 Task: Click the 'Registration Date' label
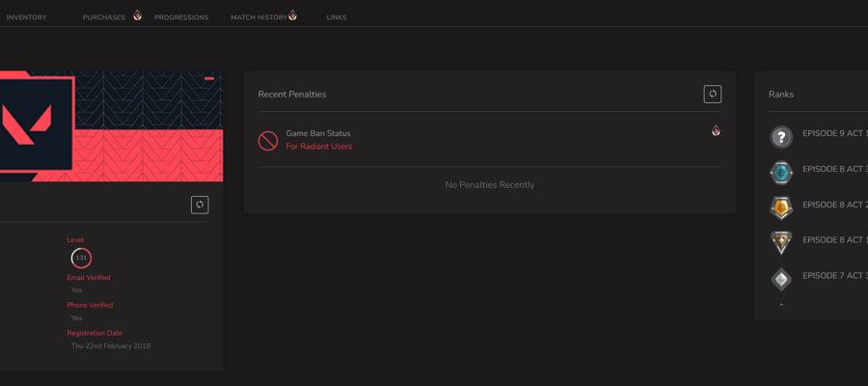click(x=95, y=333)
